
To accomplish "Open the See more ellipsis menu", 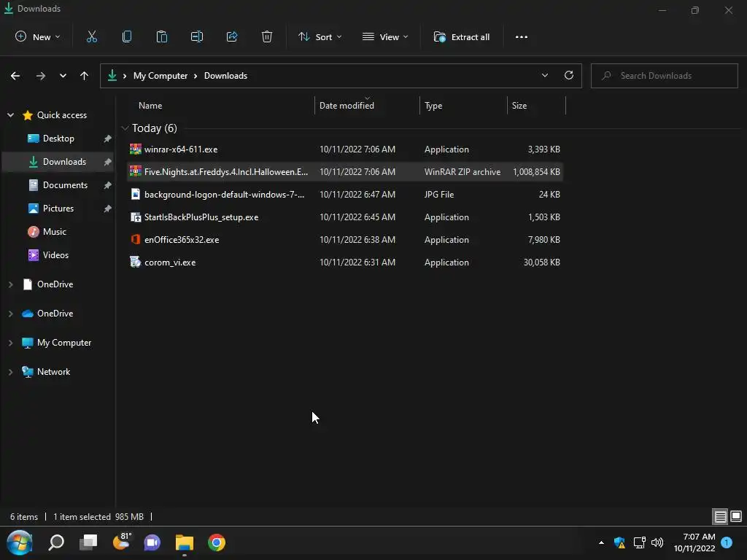I will coord(521,37).
